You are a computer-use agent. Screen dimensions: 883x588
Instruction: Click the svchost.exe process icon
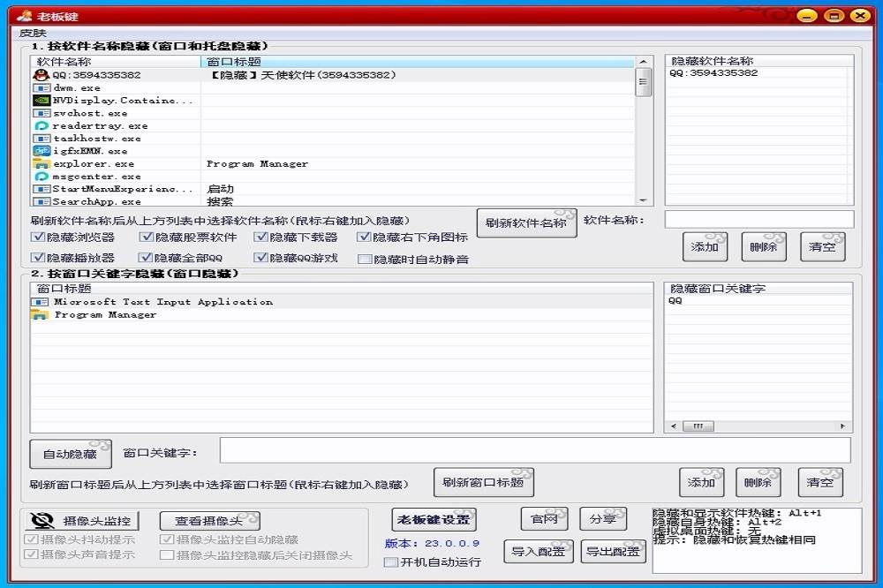42,113
